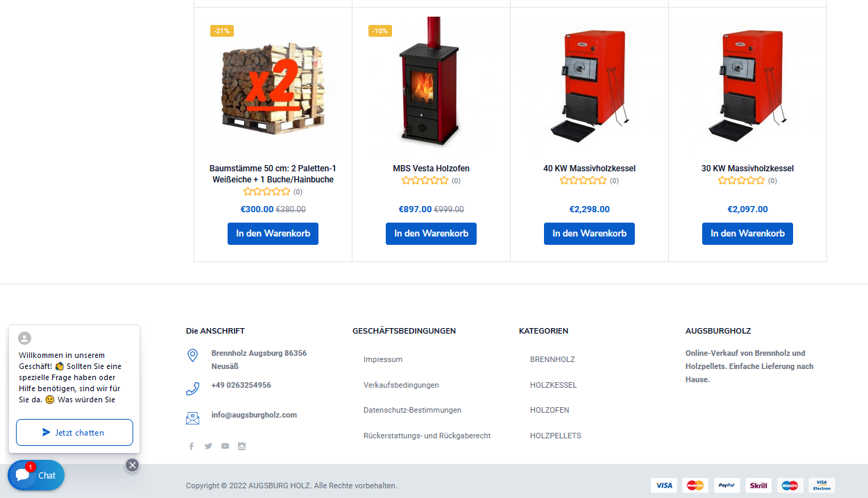Open the Twitter social icon
This screenshot has width=868, height=498.
coord(208,446)
